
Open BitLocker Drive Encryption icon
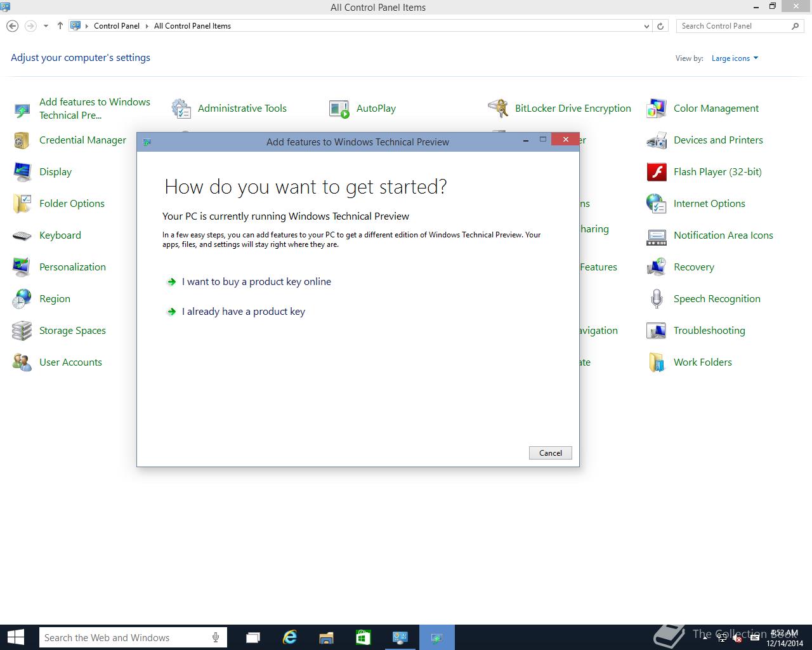coord(498,109)
